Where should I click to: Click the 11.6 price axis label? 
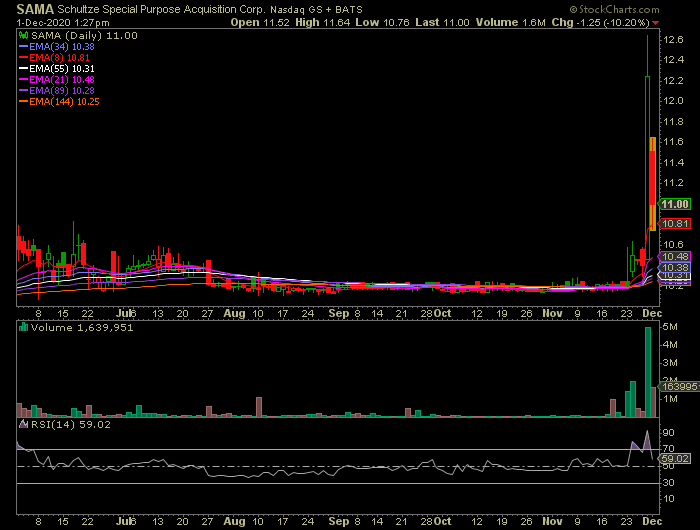pos(673,142)
